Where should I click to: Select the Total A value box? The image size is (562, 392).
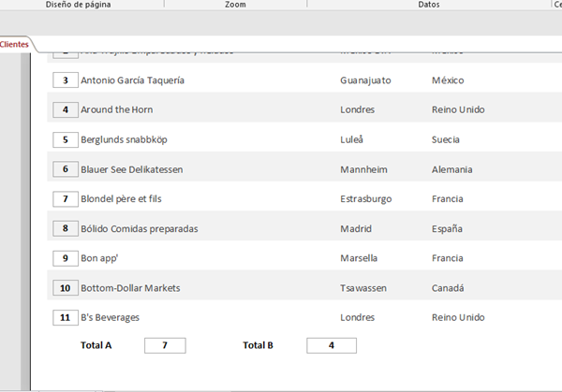(165, 346)
